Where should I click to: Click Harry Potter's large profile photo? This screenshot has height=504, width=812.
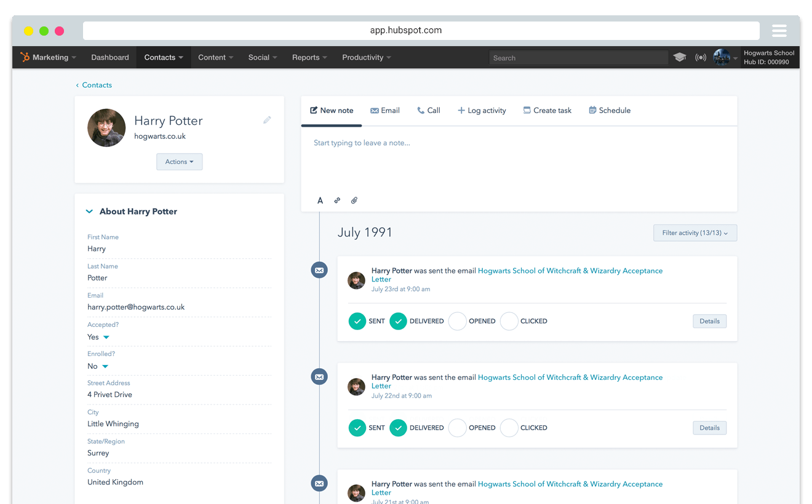[x=106, y=128]
